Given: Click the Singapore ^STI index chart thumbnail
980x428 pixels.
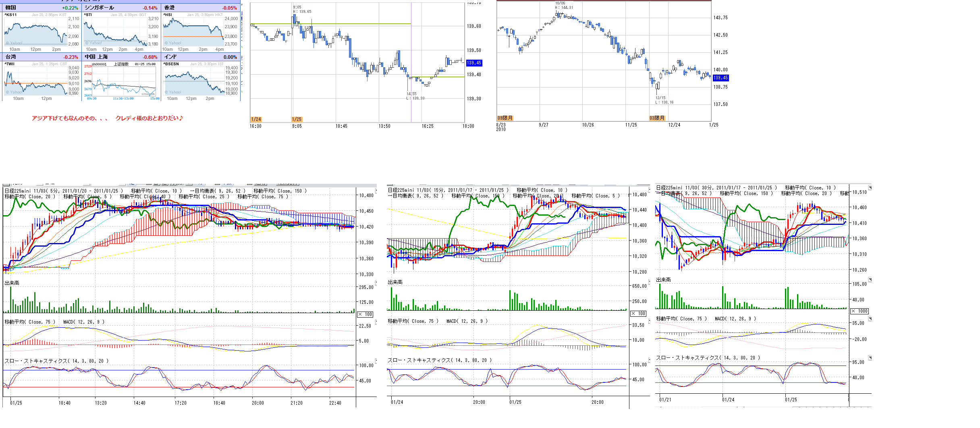Looking at the screenshot, I should pyautogui.click(x=116, y=31).
